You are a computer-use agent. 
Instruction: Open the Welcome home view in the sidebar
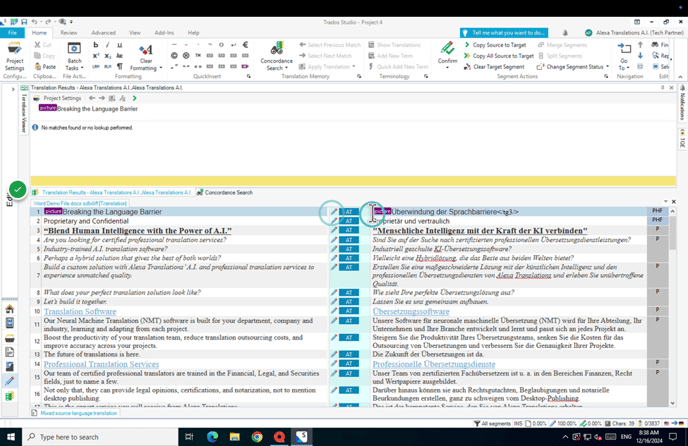click(10, 309)
